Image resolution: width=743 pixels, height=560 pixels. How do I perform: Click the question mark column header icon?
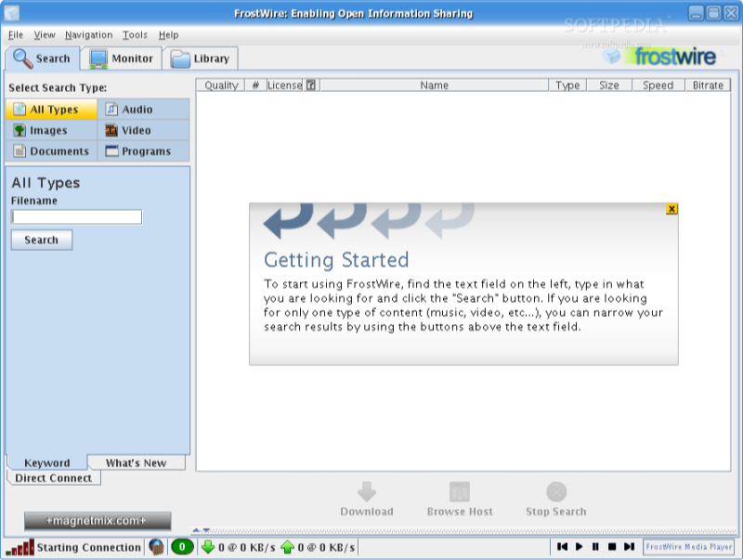point(311,85)
